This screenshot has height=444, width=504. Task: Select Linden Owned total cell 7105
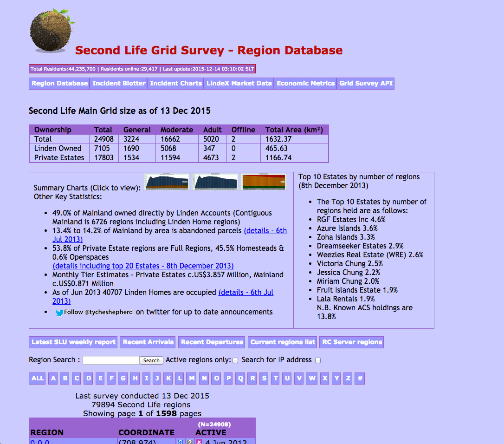[x=104, y=148]
